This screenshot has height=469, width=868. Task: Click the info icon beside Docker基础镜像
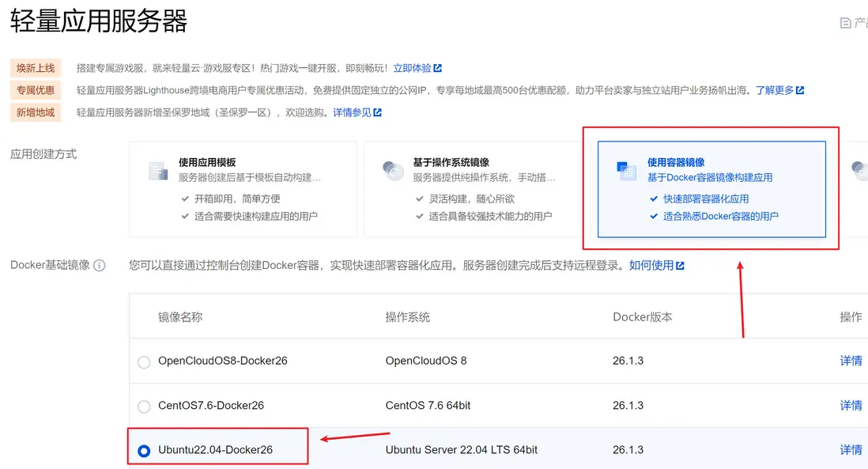[x=99, y=265]
